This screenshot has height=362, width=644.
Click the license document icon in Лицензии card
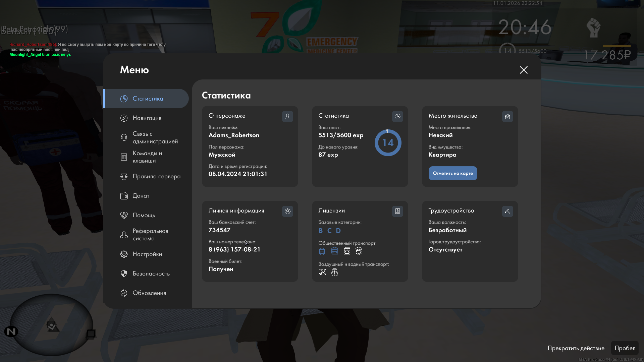(397, 212)
